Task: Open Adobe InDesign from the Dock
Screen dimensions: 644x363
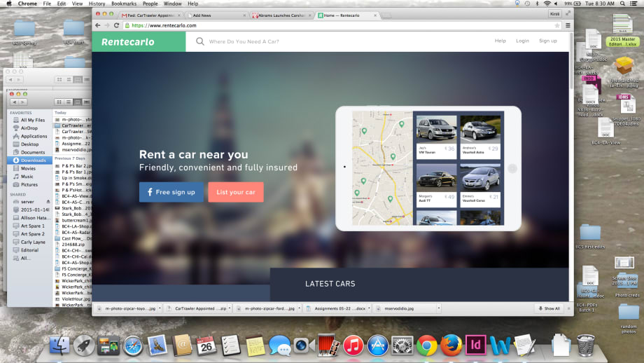Action: click(475, 345)
